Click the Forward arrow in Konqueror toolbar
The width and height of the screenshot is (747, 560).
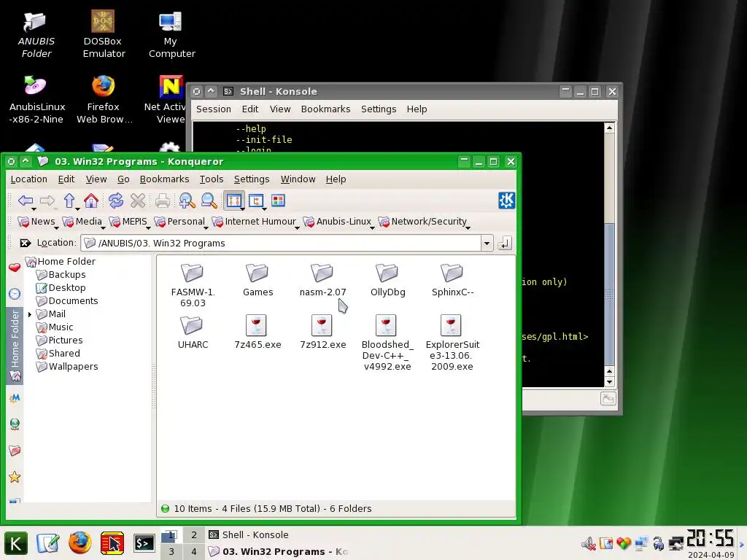click(47, 201)
